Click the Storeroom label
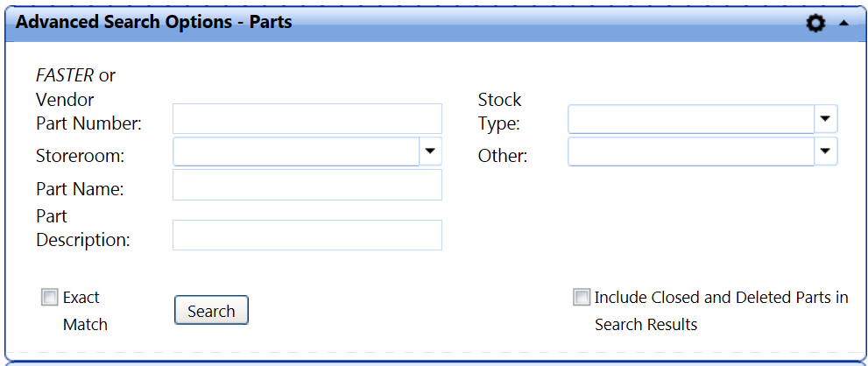This screenshot has width=868, height=366. tap(81, 156)
